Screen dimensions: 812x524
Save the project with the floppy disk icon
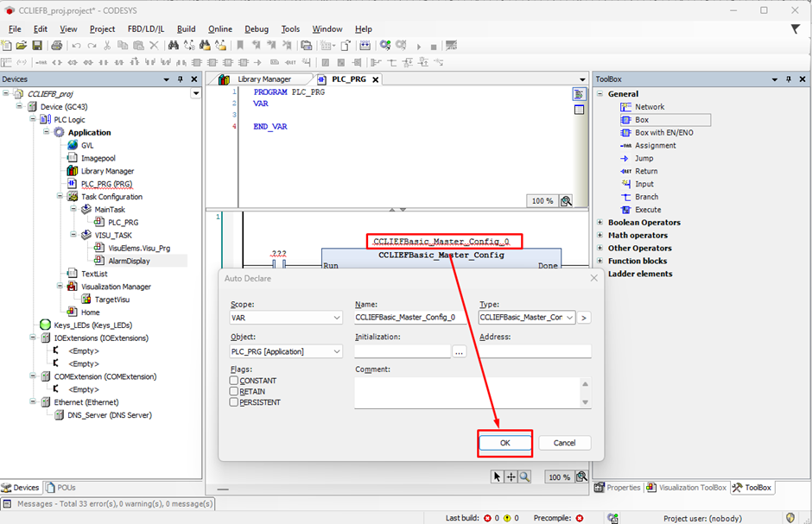[x=37, y=46]
